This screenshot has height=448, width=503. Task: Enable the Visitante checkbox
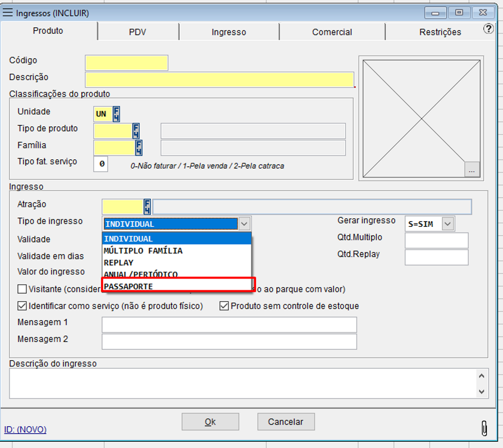22,289
